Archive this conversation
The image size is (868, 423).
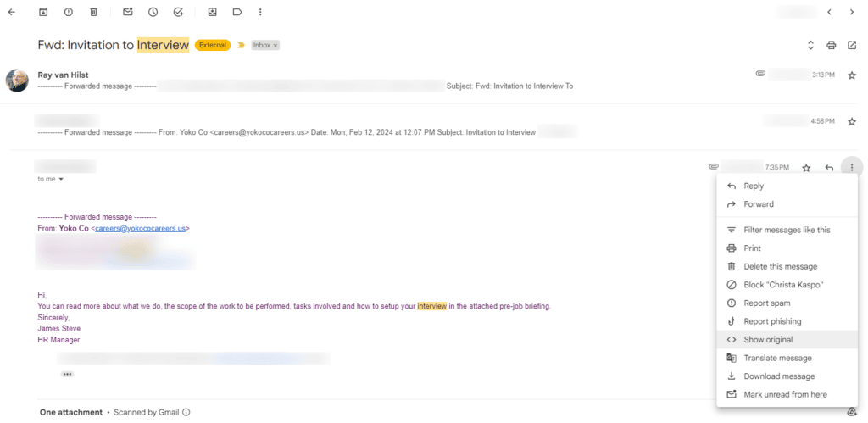click(x=43, y=13)
